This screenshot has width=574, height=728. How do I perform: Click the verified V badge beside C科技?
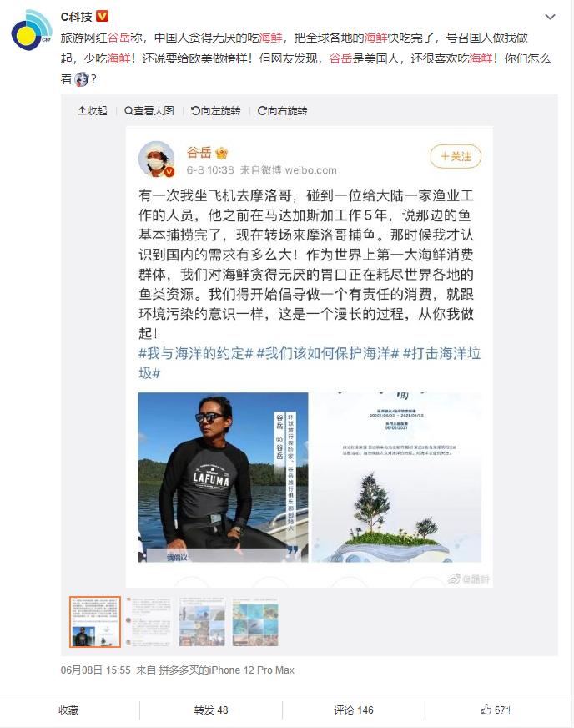(x=102, y=16)
